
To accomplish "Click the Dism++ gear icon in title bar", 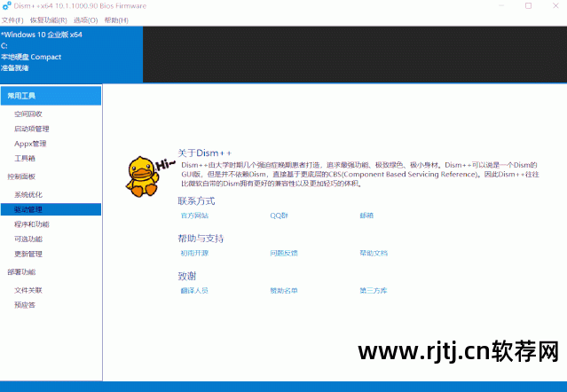I will (6, 6).
